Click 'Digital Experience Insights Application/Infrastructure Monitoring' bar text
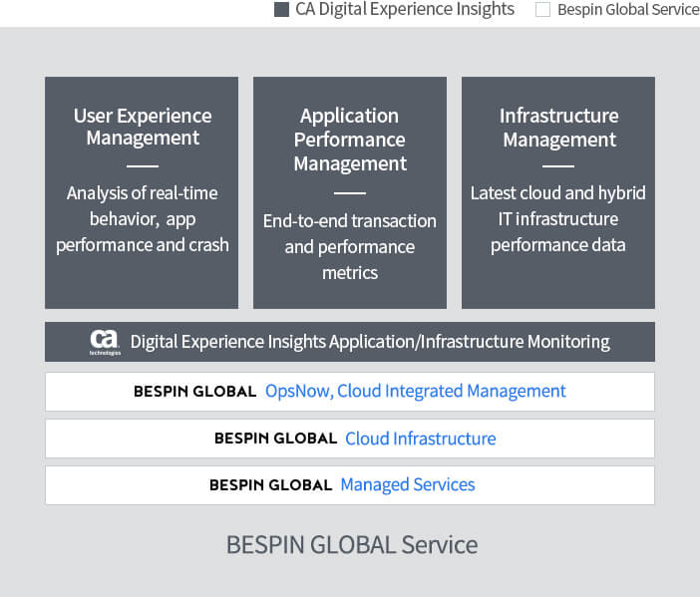This screenshot has width=700, height=597. tap(370, 342)
